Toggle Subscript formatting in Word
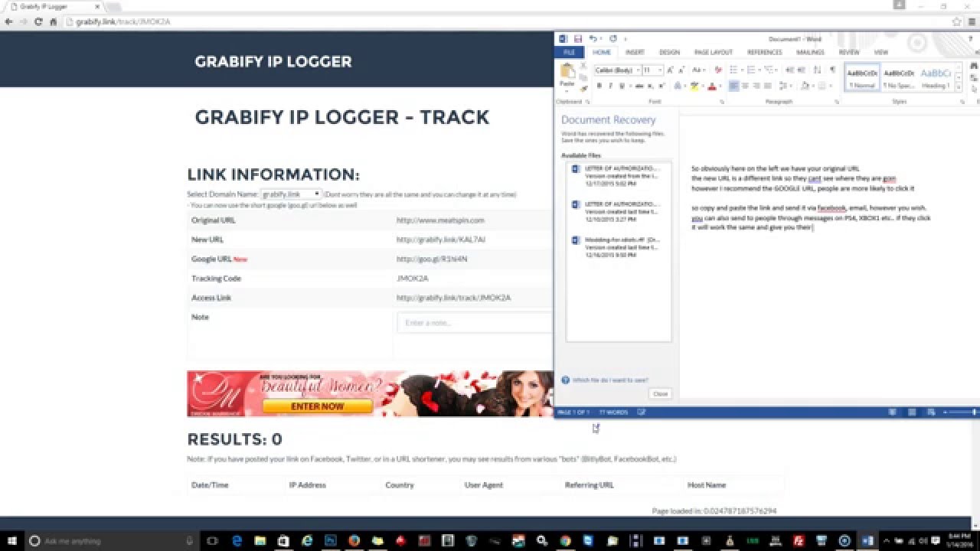The width and height of the screenshot is (980, 551). (x=650, y=86)
